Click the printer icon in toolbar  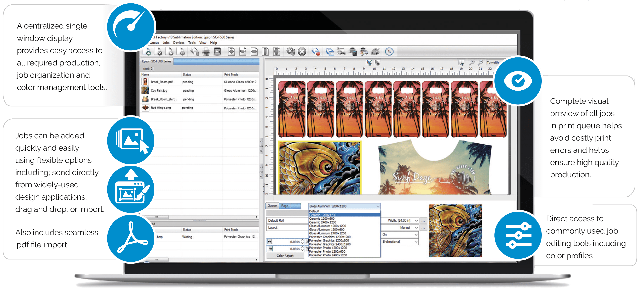coord(206,52)
